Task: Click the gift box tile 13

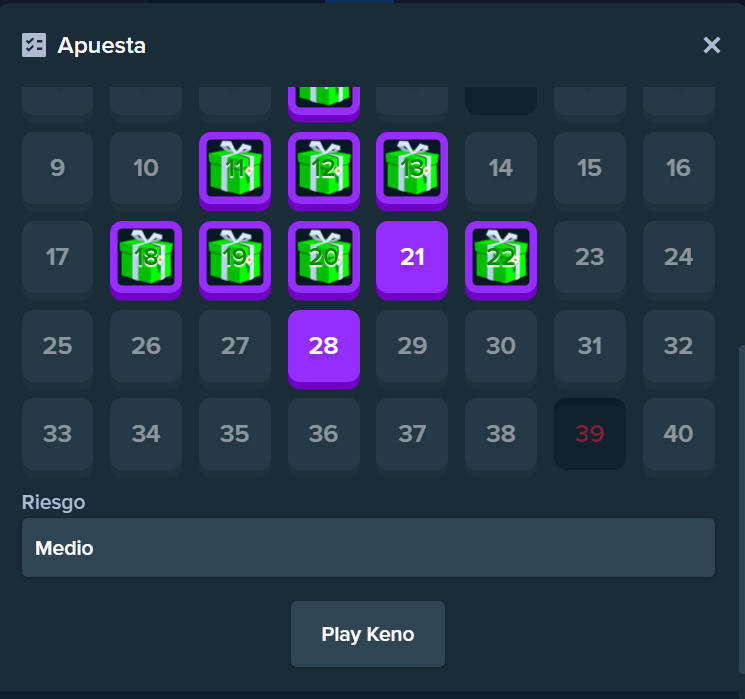Action: click(412, 169)
